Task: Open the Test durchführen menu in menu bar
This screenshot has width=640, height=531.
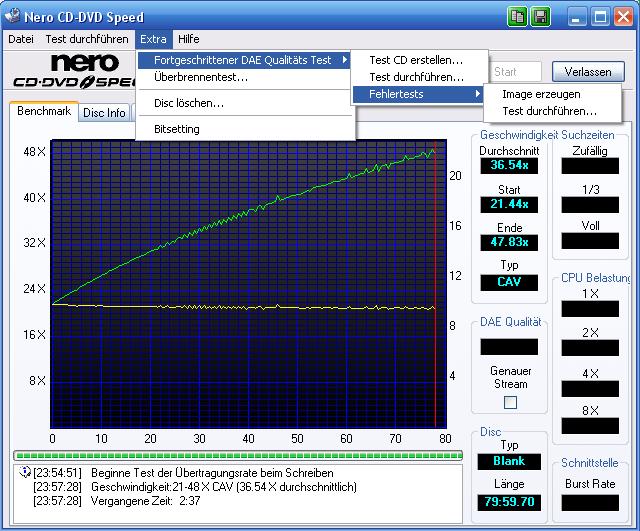Action: point(87,39)
